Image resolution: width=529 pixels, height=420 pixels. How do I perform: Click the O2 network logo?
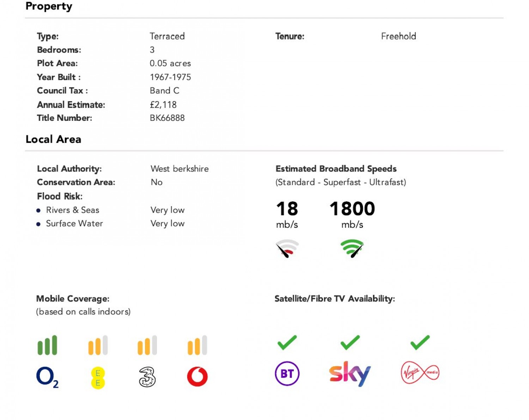[x=47, y=377]
